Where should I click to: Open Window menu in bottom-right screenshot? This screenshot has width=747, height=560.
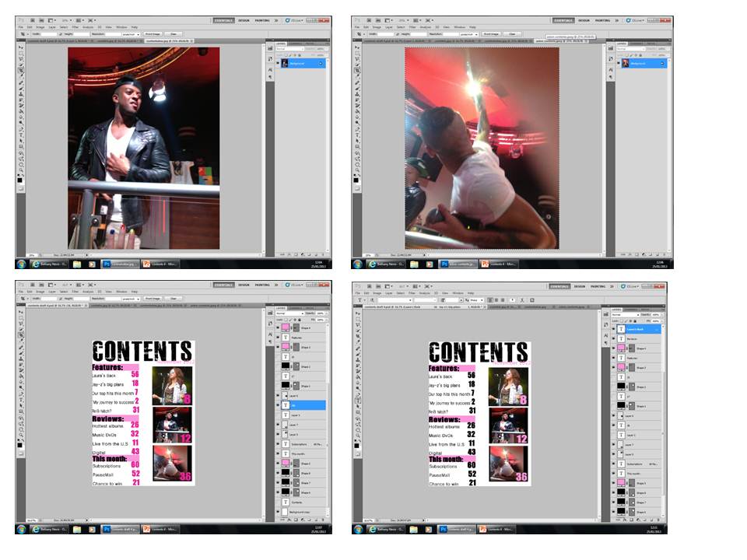coord(458,293)
